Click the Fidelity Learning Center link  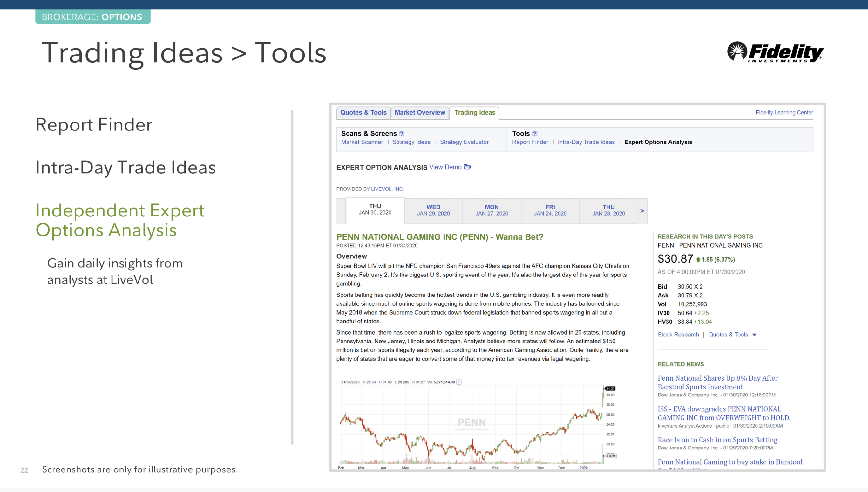click(x=784, y=112)
